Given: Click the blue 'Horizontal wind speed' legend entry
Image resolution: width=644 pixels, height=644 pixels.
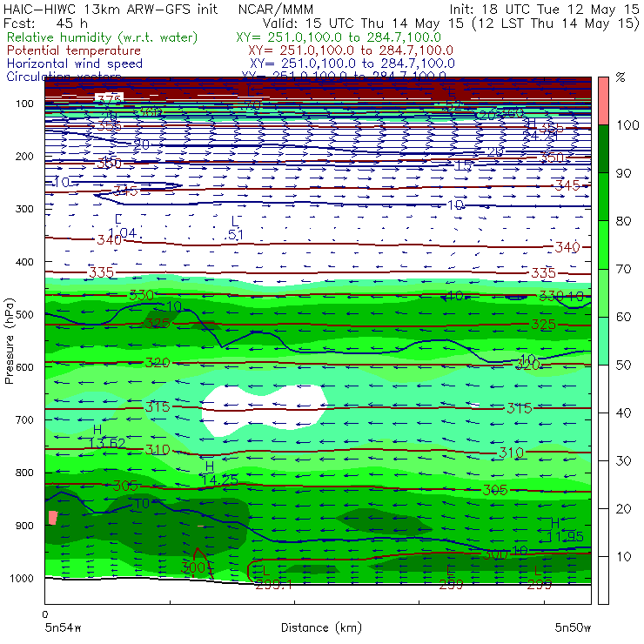Looking at the screenshot, I should click(x=75, y=64).
